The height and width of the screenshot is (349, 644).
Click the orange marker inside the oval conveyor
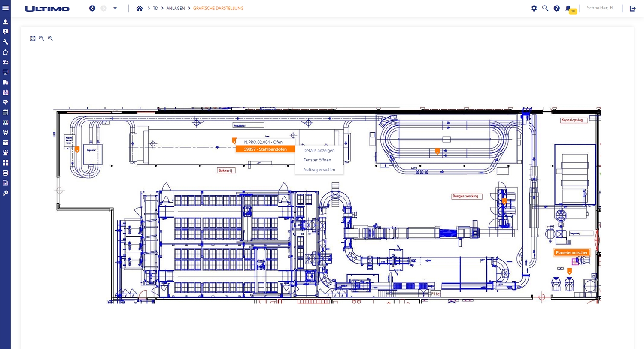(x=437, y=151)
